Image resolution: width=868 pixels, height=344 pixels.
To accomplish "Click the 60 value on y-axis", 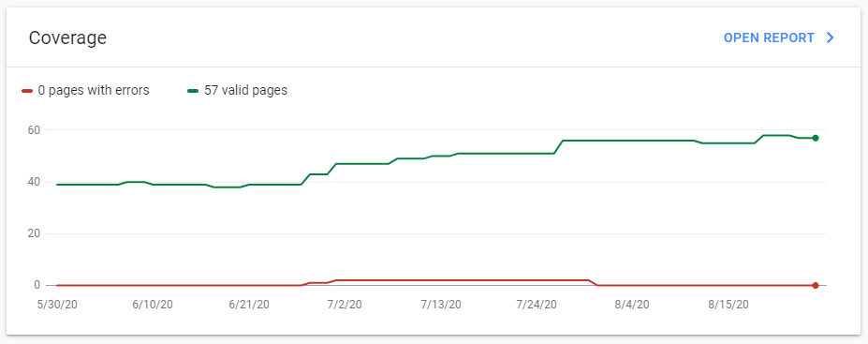I will click(35, 129).
